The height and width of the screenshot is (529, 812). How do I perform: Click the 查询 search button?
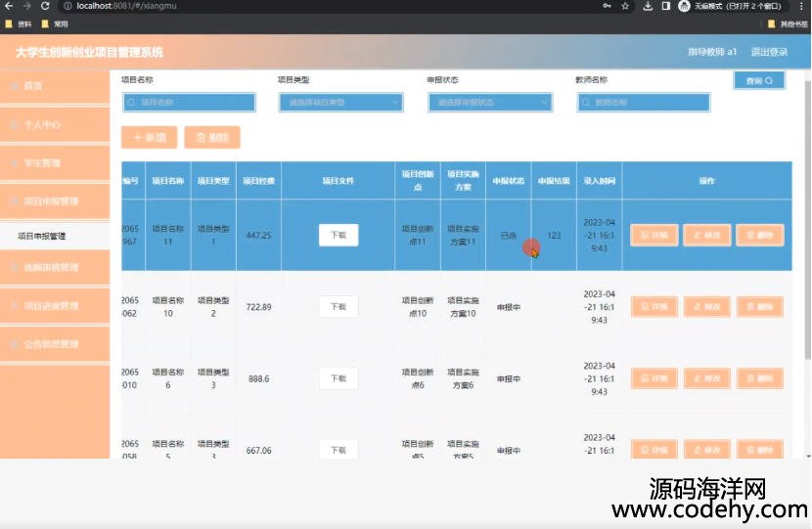pyautogui.click(x=759, y=81)
